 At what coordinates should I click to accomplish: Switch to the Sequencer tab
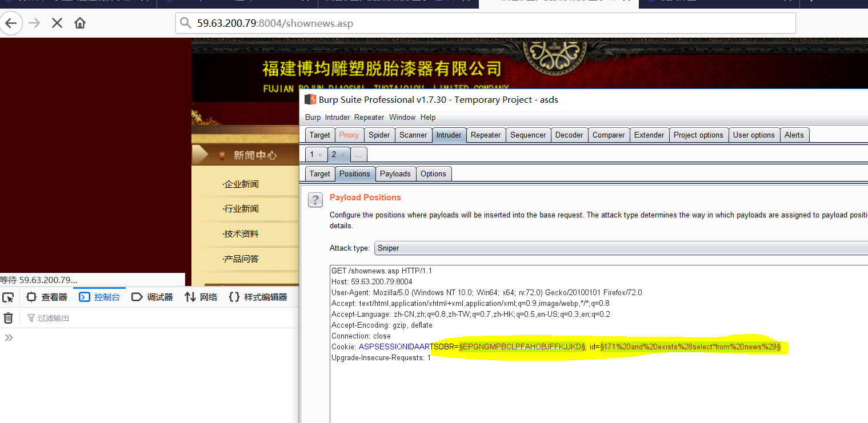pos(529,135)
